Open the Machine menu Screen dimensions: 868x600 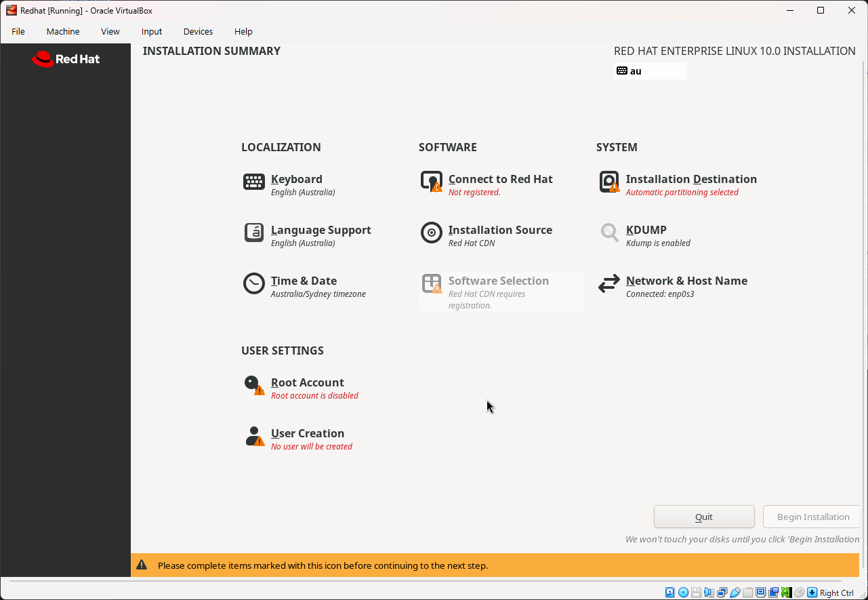pos(63,31)
